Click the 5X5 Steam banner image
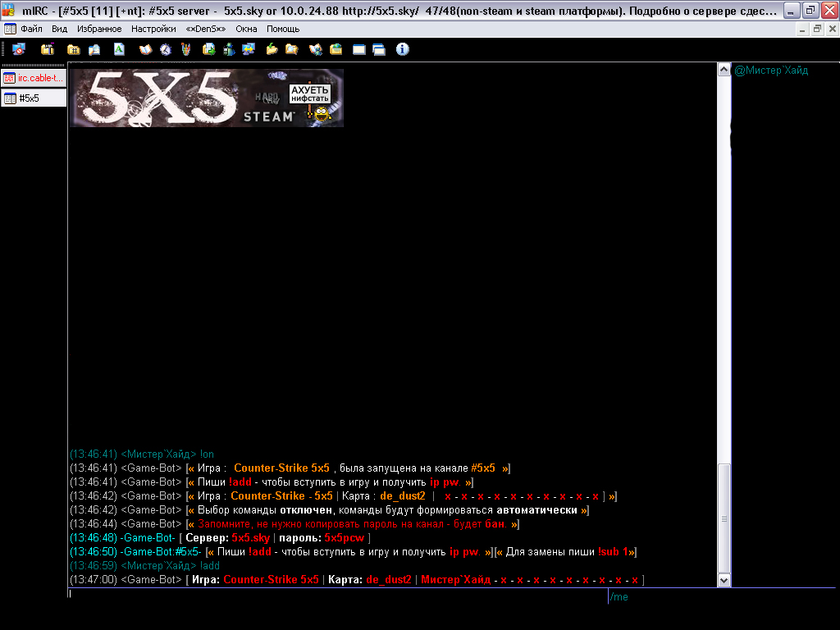840x630 pixels. point(206,98)
